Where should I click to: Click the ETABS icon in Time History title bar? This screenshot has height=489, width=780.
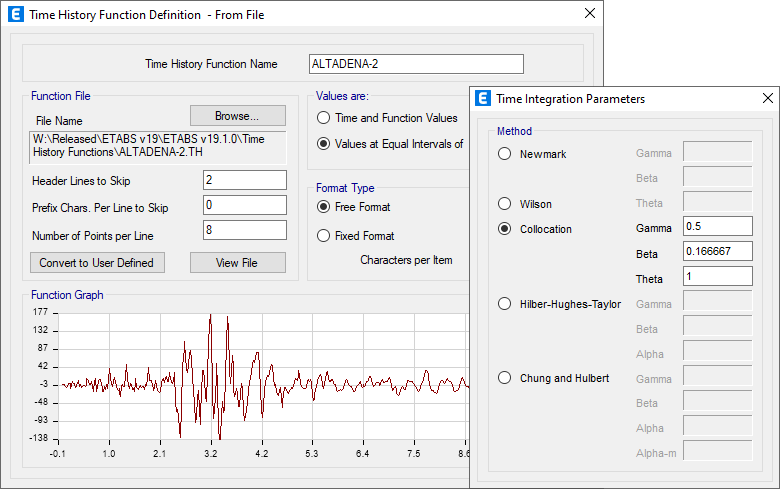click(x=16, y=14)
